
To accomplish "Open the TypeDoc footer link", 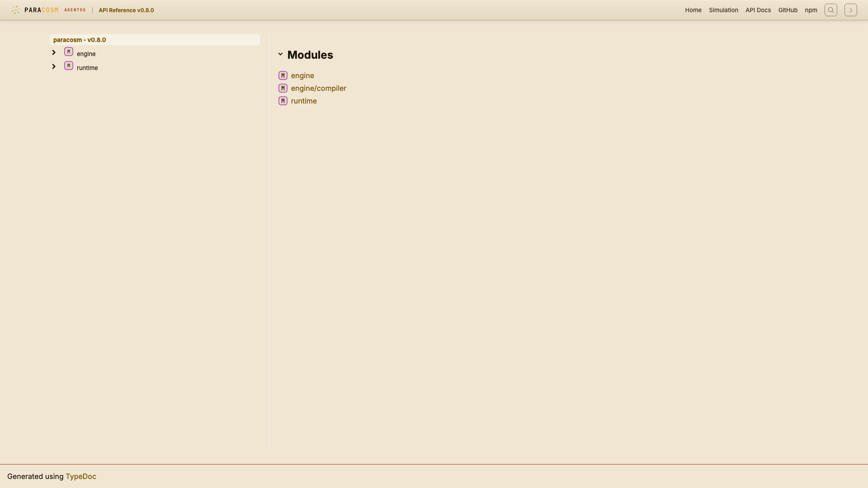I will (81, 476).
